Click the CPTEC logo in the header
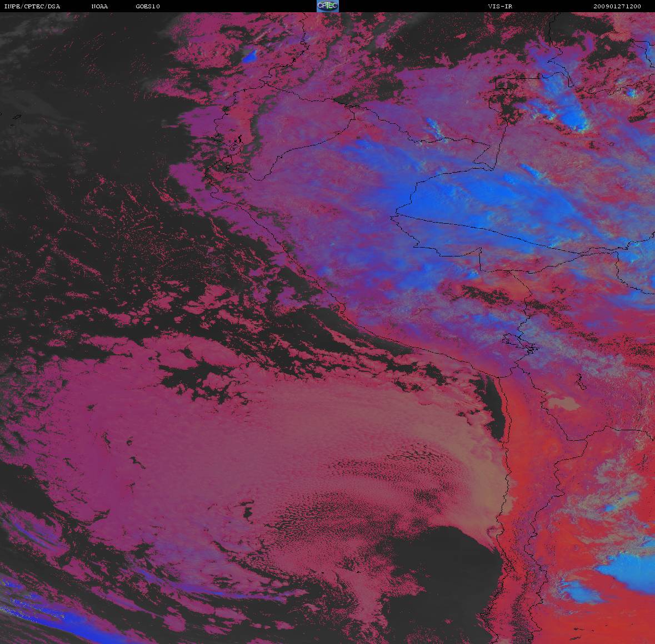This screenshot has width=655, height=644. click(327, 6)
